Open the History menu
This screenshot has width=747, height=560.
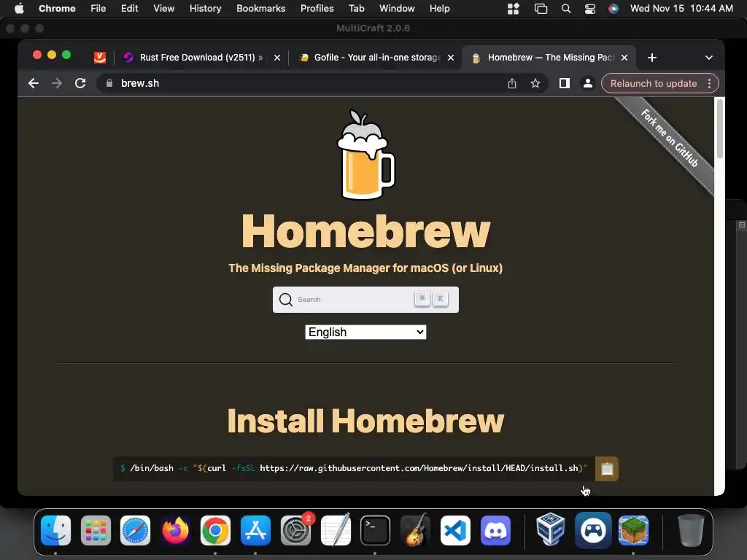pos(205,9)
